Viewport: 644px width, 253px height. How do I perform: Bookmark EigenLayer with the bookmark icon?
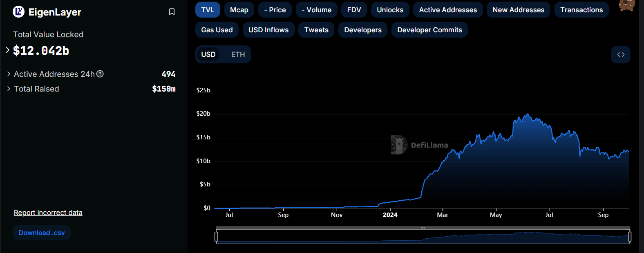(x=172, y=12)
